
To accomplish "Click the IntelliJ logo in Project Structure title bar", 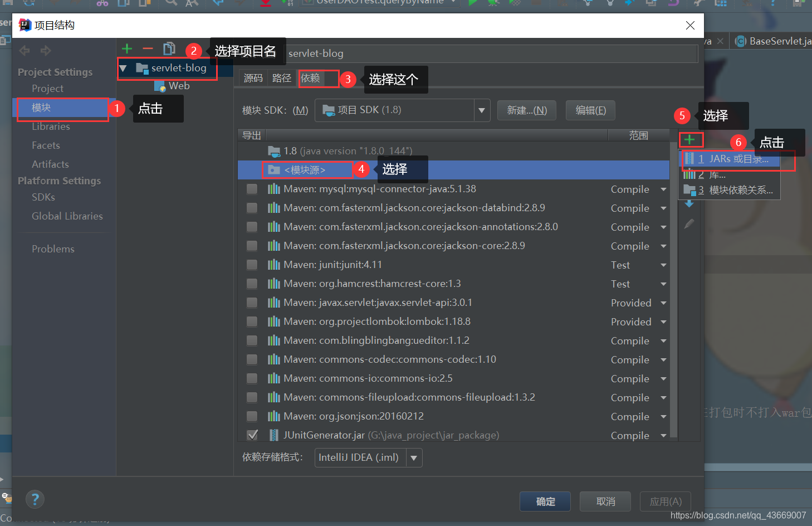I will (x=25, y=25).
